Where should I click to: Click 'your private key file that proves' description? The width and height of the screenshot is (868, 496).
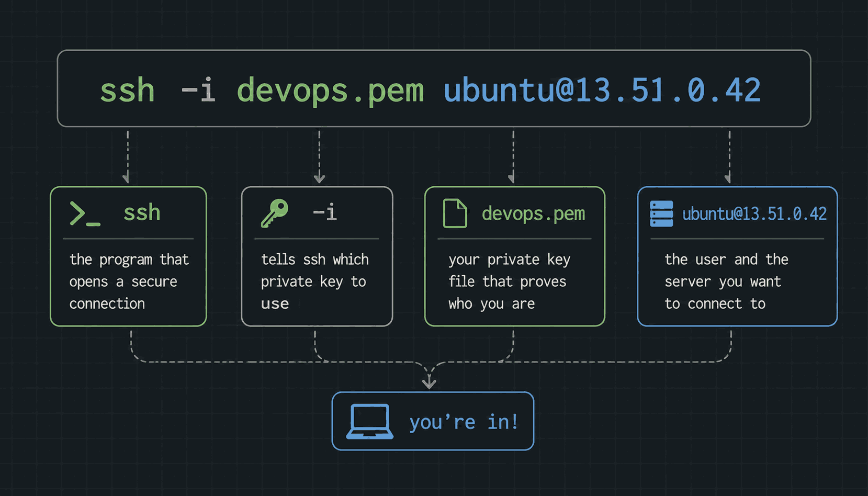coord(509,281)
